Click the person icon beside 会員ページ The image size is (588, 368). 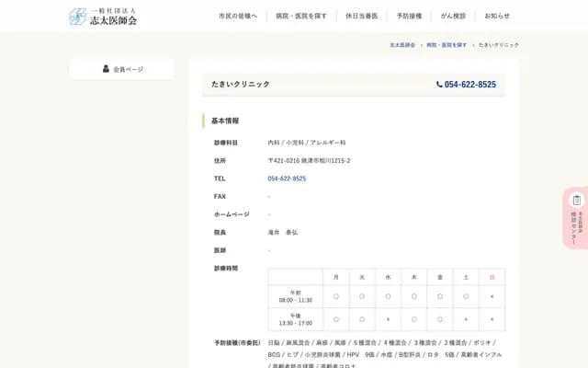tap(106, 69)
